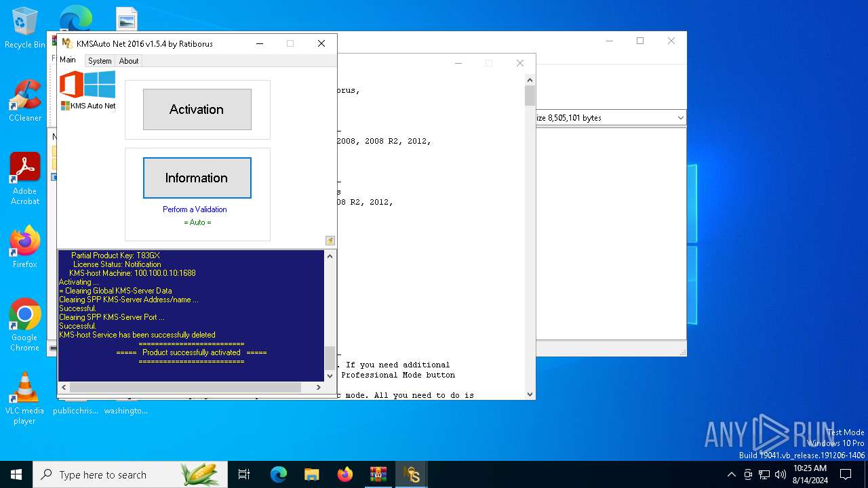Click "KMS-host Service has been successfully deleted" line
The image size is (868, 488).
pos(137,335)
